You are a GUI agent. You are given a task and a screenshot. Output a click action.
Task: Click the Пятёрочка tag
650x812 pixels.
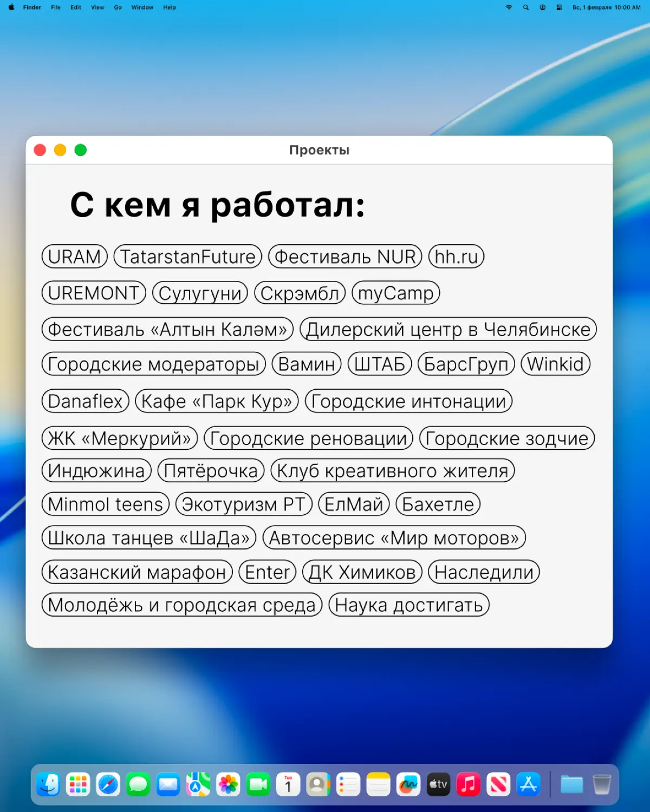(211, 470)
